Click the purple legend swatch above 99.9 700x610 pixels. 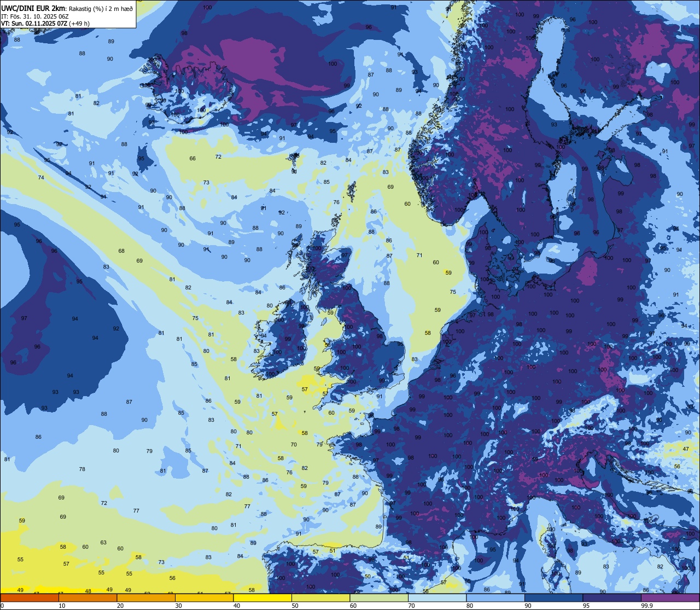pos(670,597)
